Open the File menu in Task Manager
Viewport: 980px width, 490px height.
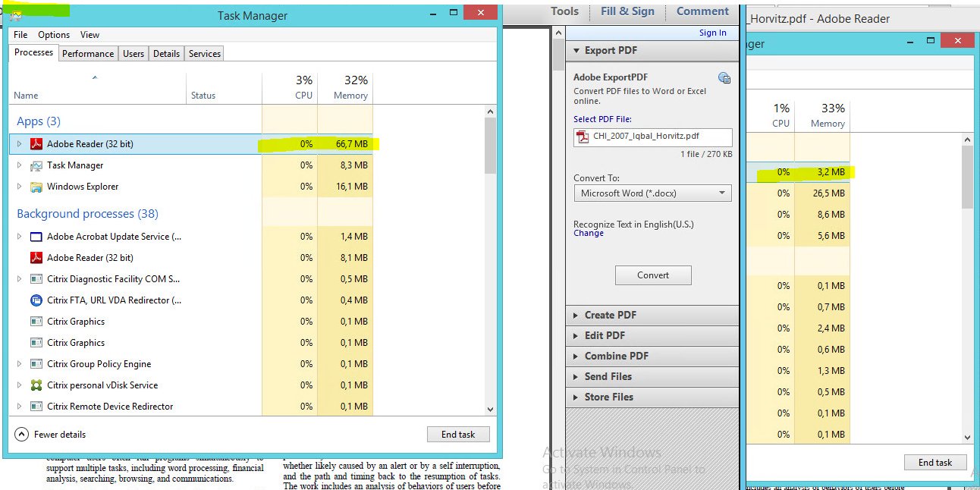[20, 35]
